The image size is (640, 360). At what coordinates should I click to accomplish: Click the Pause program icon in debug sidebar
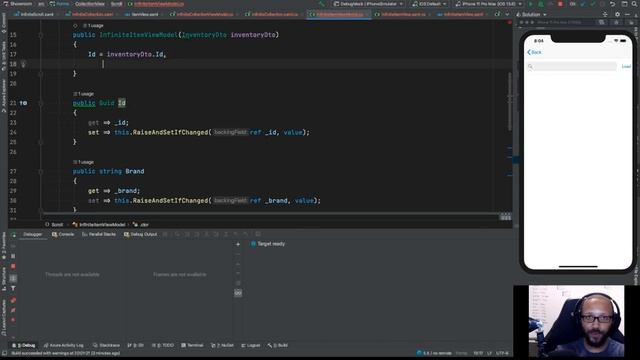coord(13,256)
